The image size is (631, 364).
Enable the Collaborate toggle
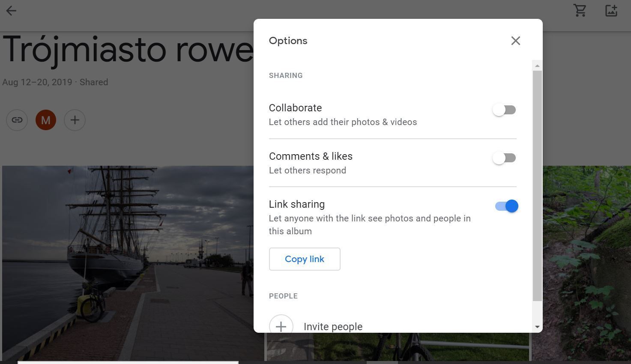(504, 110)
